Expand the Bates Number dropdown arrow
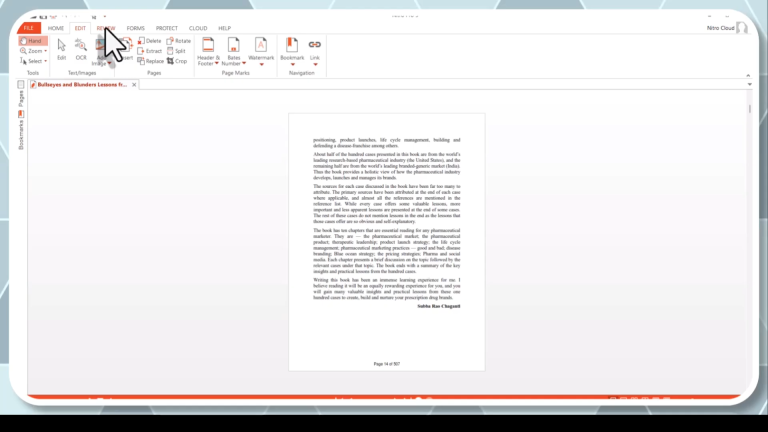Viewport: 768px width, 432px height. (x=244, y=63)
